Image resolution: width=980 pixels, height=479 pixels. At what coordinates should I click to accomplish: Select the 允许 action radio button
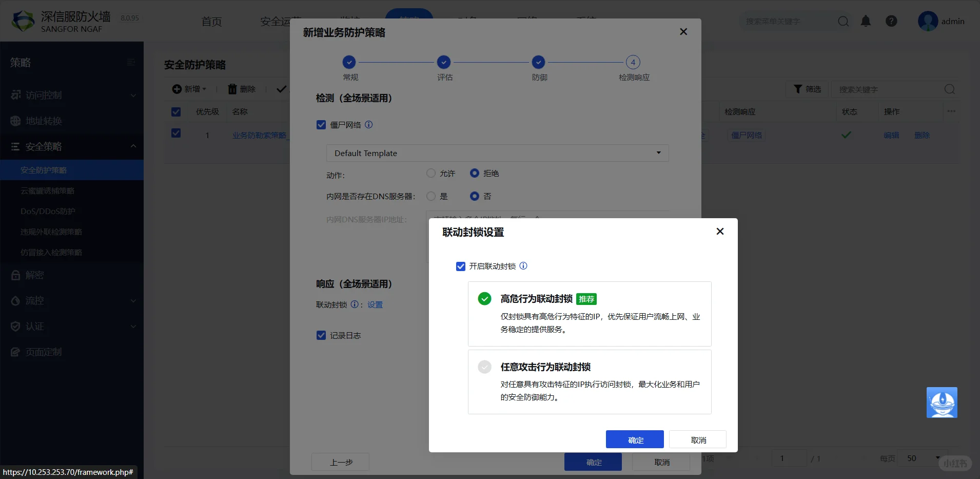[x=430, y=173]
